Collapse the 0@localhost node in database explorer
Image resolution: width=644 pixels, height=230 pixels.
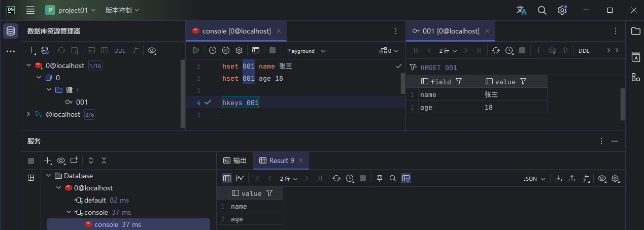coord(28,65)
